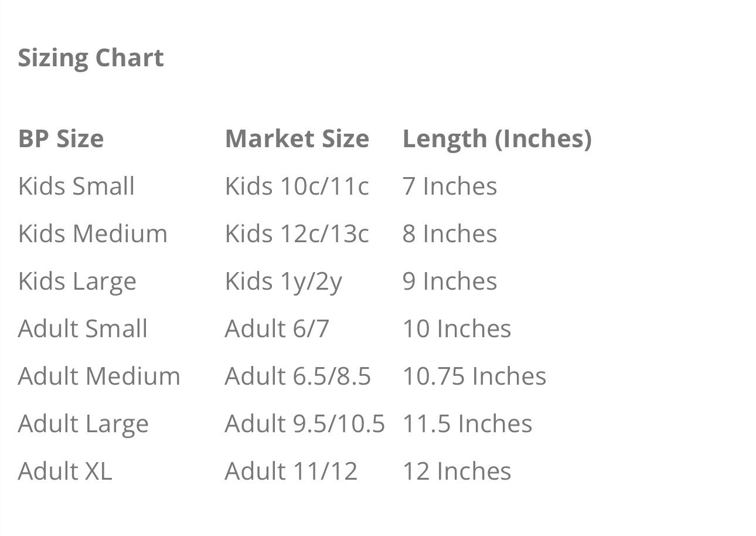This screenshot has height=536, width=756.
Task: Select the Kids 10c/11c market size
Action: click(x=297, y=186)
